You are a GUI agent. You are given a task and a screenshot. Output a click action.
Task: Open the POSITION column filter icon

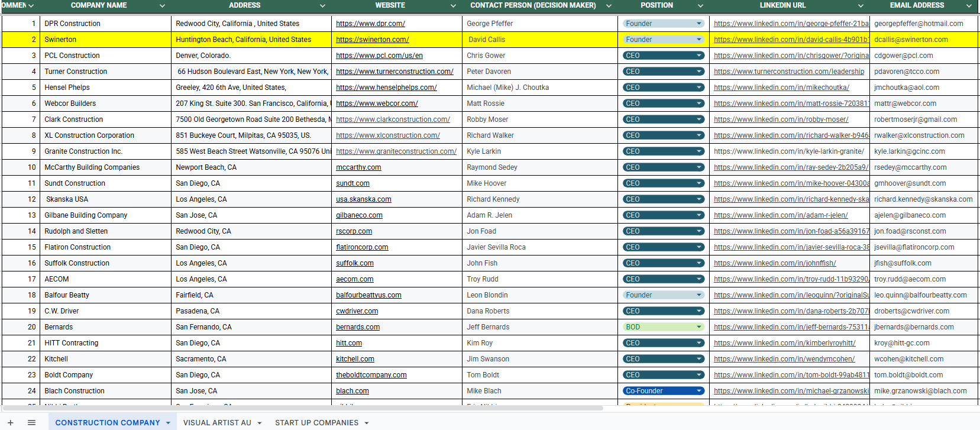tap(700, 6)
